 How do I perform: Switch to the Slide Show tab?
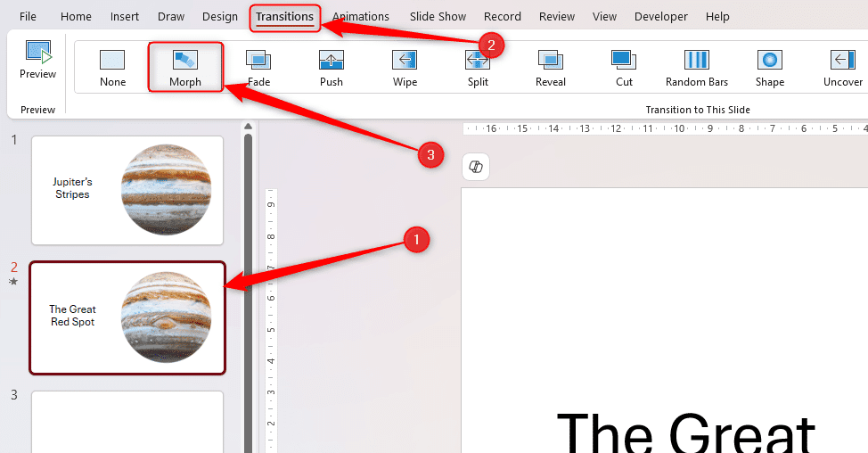[x=438, y=17]
